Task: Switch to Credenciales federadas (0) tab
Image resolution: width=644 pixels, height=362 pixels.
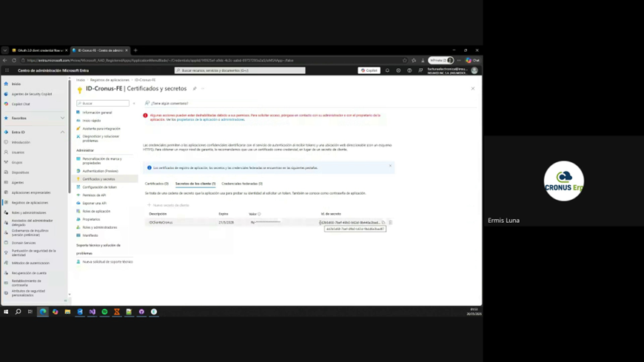Action: pos(242,184)
